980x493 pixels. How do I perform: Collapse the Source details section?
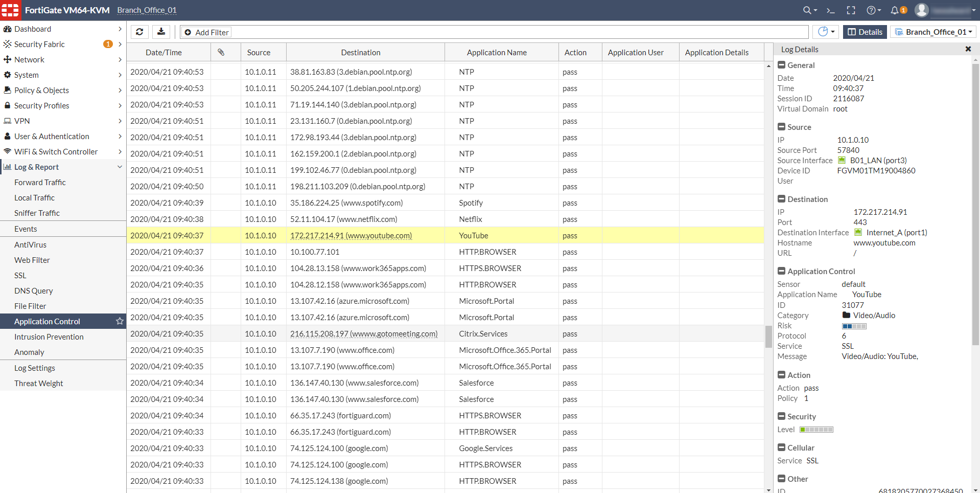[x=781, y=127]
